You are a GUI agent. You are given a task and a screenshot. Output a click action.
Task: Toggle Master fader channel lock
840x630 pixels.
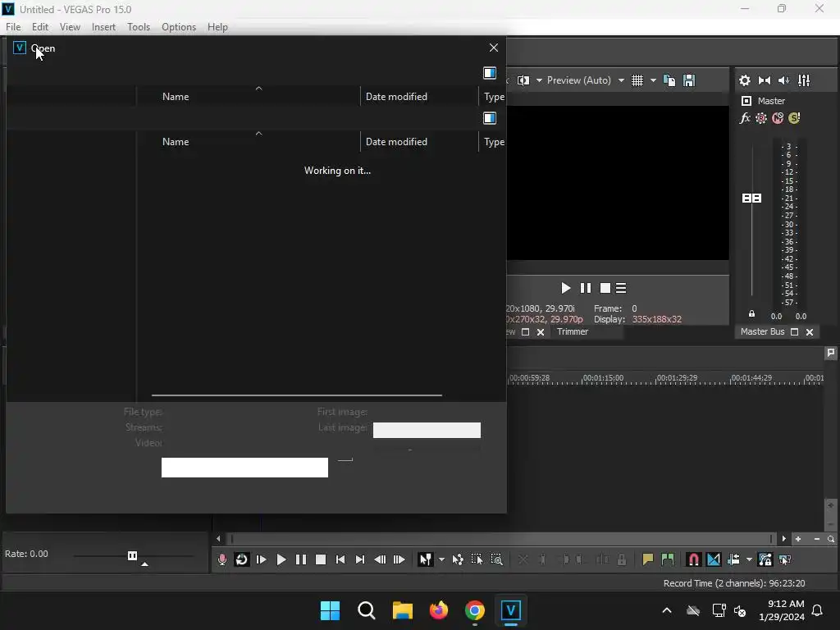(x=751, y=314)
